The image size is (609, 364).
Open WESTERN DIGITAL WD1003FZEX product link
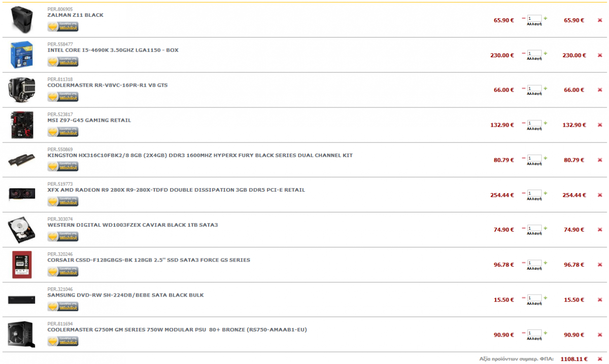(x=132, y=225)
